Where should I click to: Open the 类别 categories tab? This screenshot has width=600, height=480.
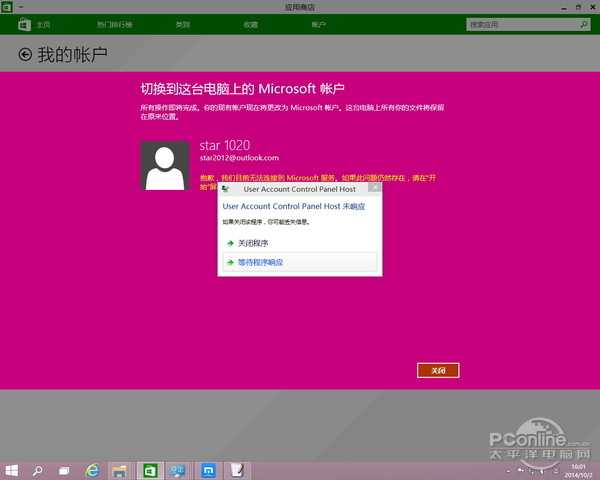183,25
